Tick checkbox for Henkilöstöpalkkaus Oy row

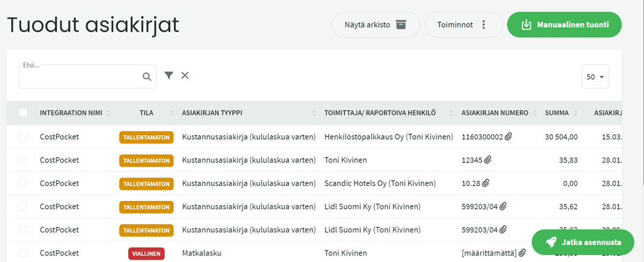[x=23, y=137]
